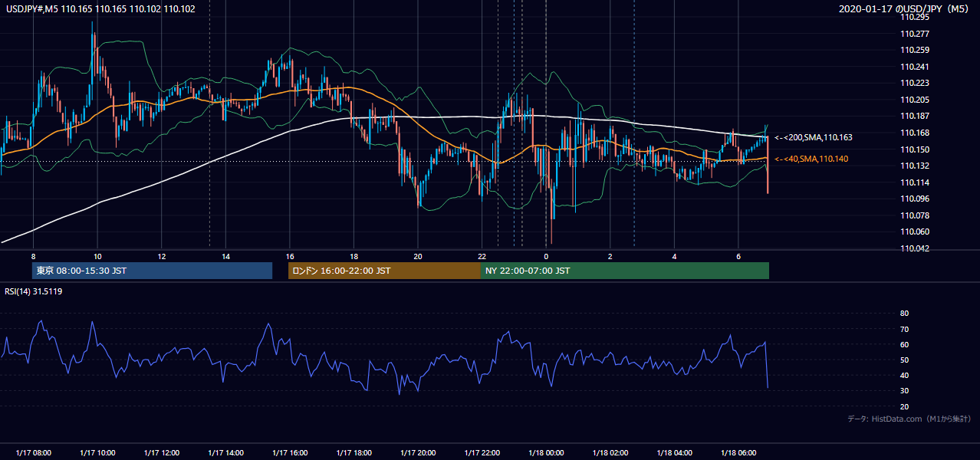The height and width of the screenshot is (460, 980).
Task: Click RSI scale value 20
Action: click(x=905, y=406)
